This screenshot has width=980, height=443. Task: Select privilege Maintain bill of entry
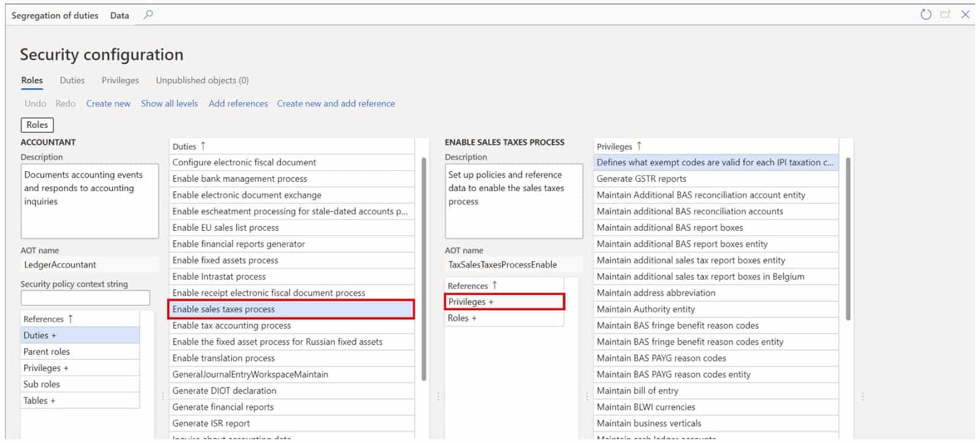(x=716, y=390)
